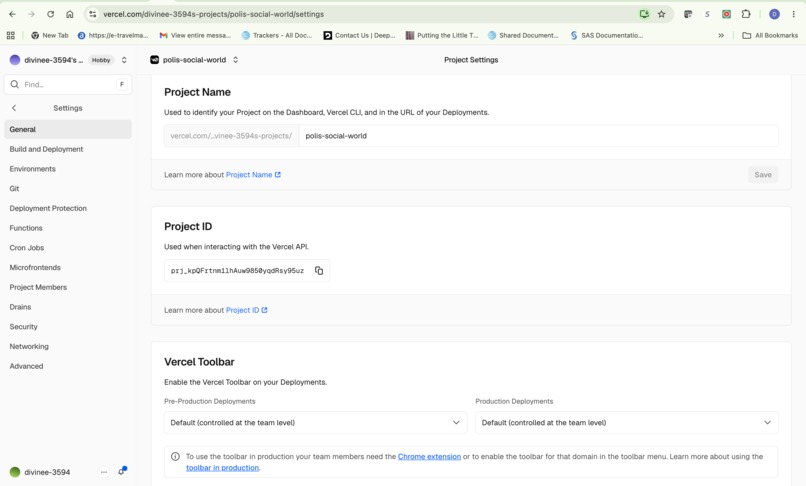Click the red record extension icon

click(x=726, y=14)
